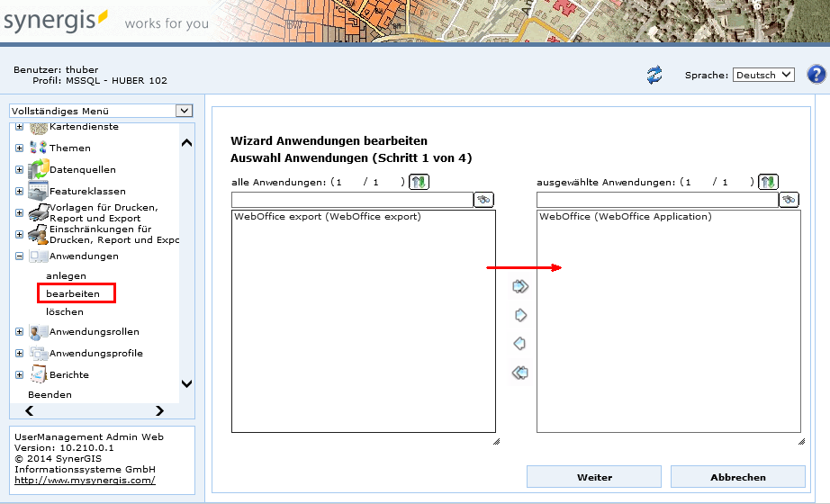Click Anwendungsrollen label in tree

point(95,332)
